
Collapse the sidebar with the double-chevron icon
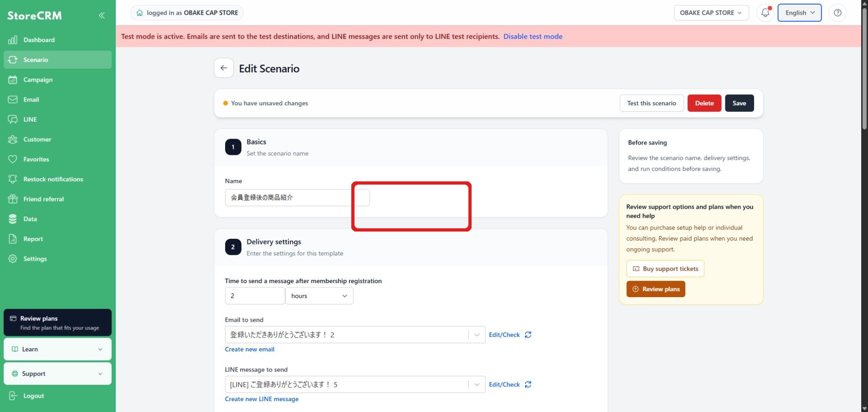102,15
